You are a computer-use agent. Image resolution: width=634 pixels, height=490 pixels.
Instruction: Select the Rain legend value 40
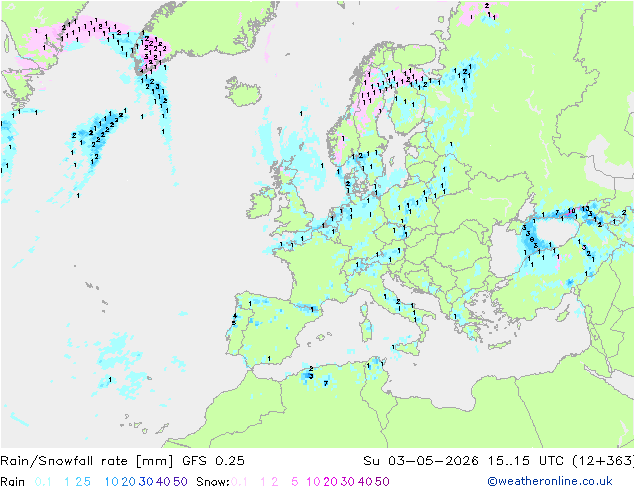tap(163, 482)
